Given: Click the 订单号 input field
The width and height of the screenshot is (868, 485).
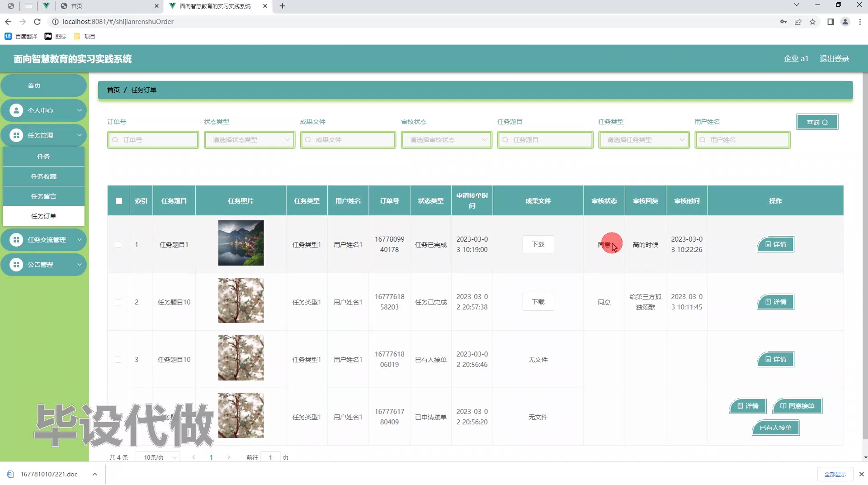Looking at the screenshot, I should tap(153, 140).
